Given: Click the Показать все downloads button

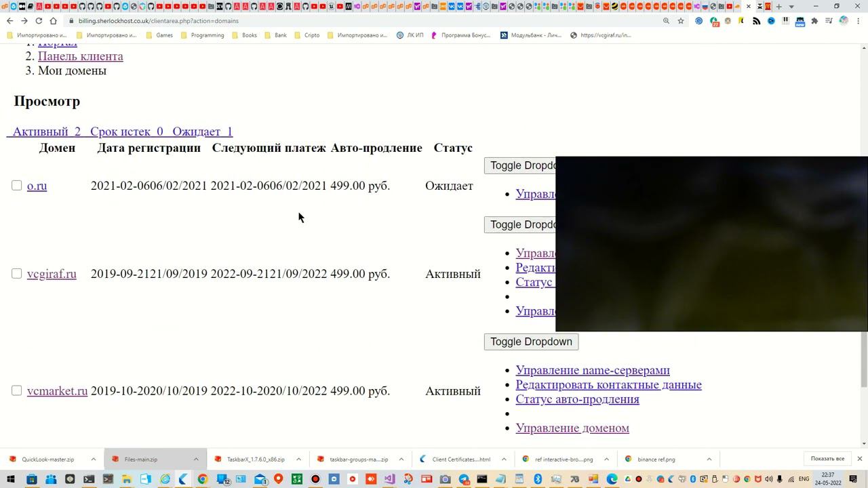Looking at the screenshot, I should click(x=827, y=459).
